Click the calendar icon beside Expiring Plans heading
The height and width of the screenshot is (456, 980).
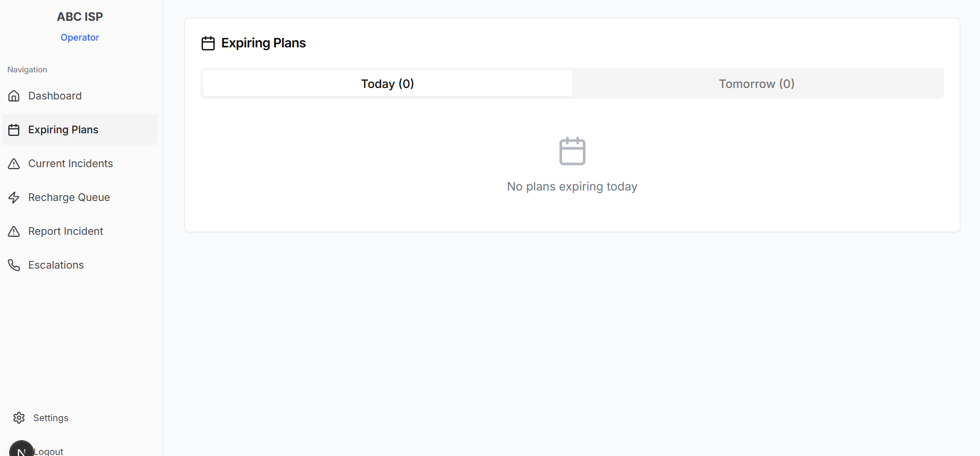point(208,43)
